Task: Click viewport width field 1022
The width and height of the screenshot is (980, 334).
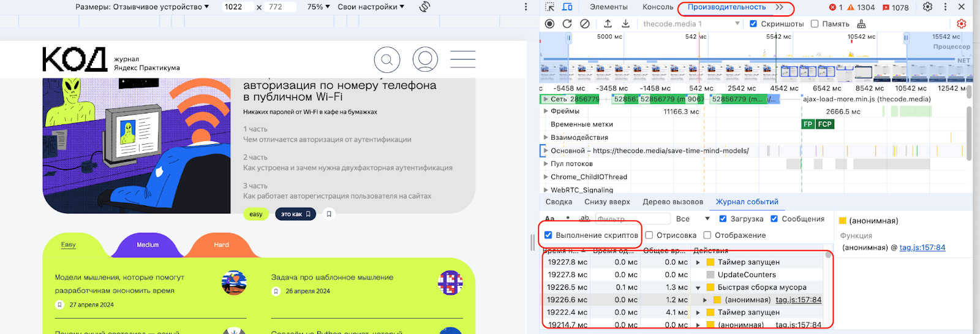Action: (236, 7)
